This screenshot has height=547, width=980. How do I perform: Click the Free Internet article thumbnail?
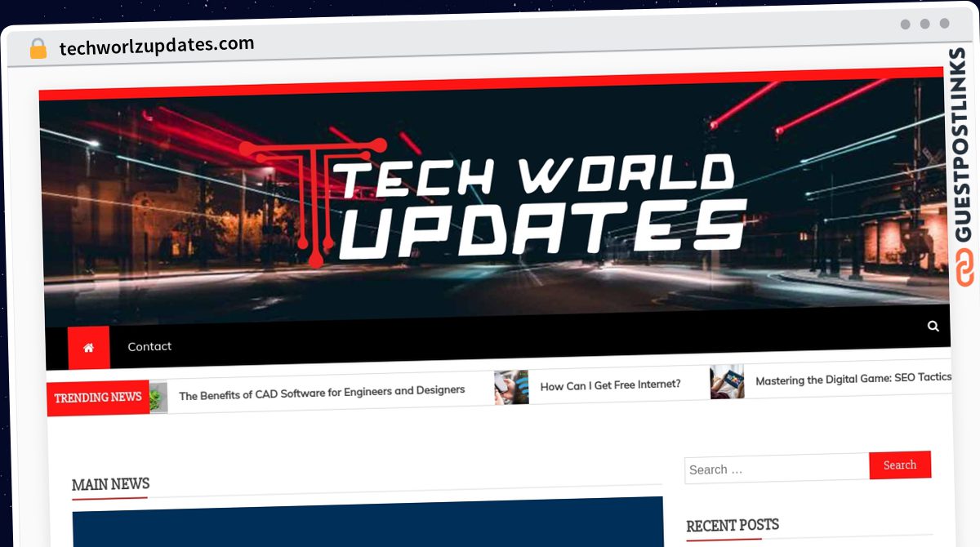[x=511, y=387]
